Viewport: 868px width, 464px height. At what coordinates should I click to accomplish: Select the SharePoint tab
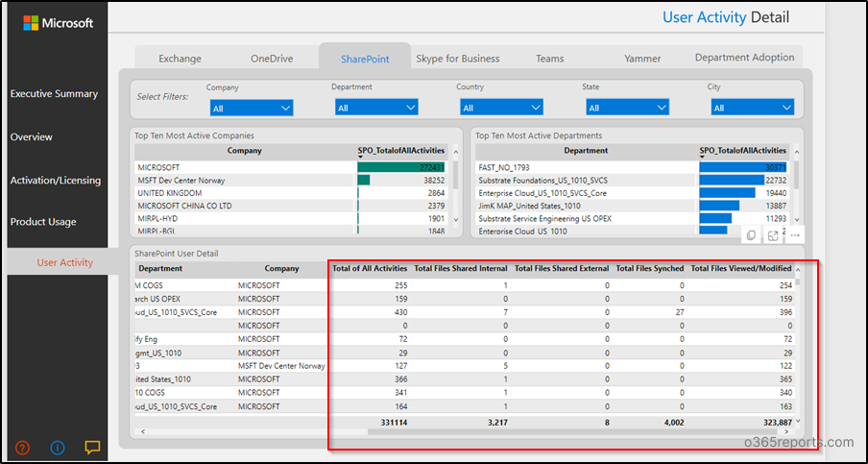tap(365, 59)
